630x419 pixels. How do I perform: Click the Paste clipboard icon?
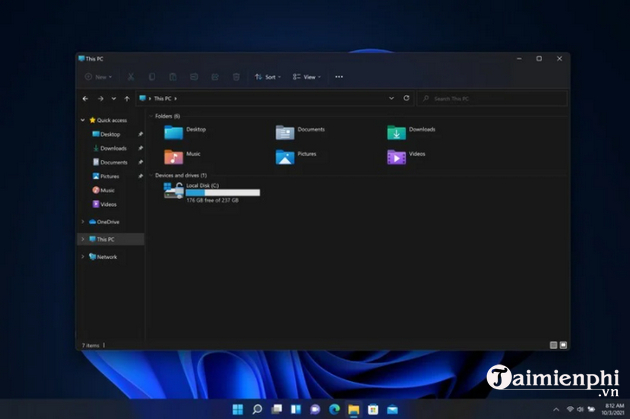173,77
